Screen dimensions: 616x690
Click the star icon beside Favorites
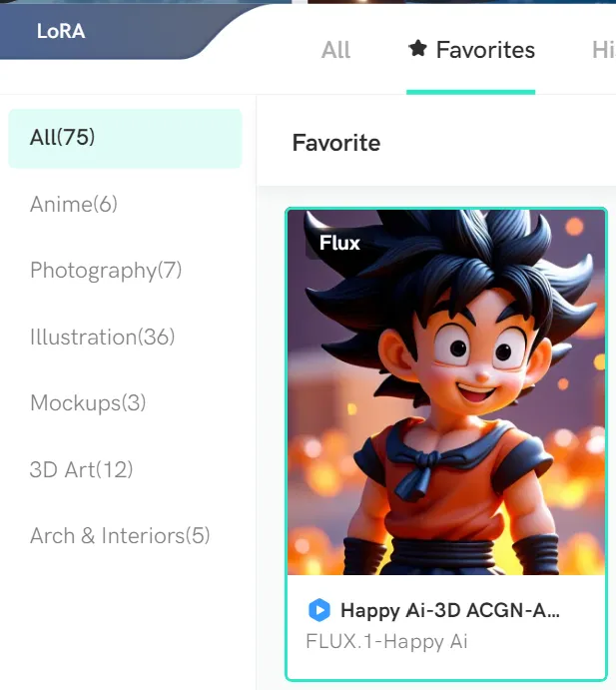(417, 48)
